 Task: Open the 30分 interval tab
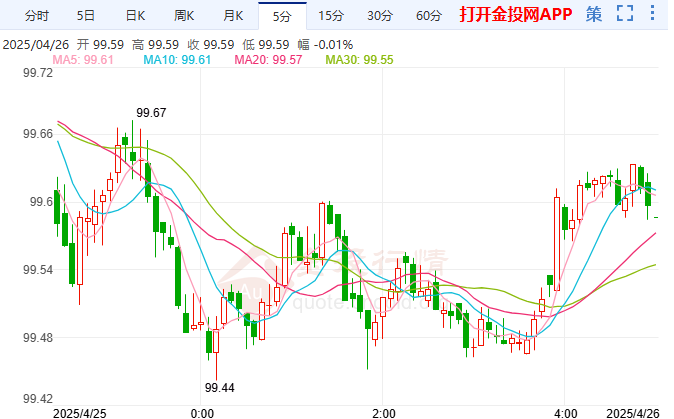coord(380,16)
